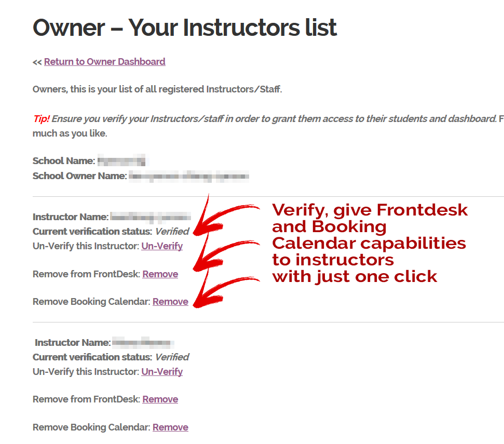Open the Return to Owner Dashboard link
The width and height of the screenshot is (504, 444).
tap(104, 62)
